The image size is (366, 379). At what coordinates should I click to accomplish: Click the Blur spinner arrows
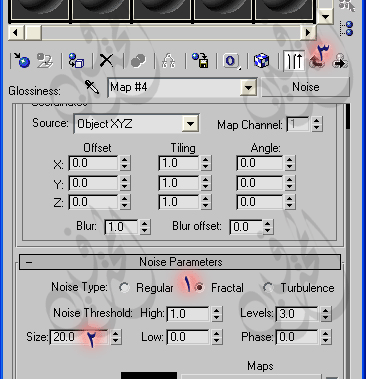click(x=144, y=227)
